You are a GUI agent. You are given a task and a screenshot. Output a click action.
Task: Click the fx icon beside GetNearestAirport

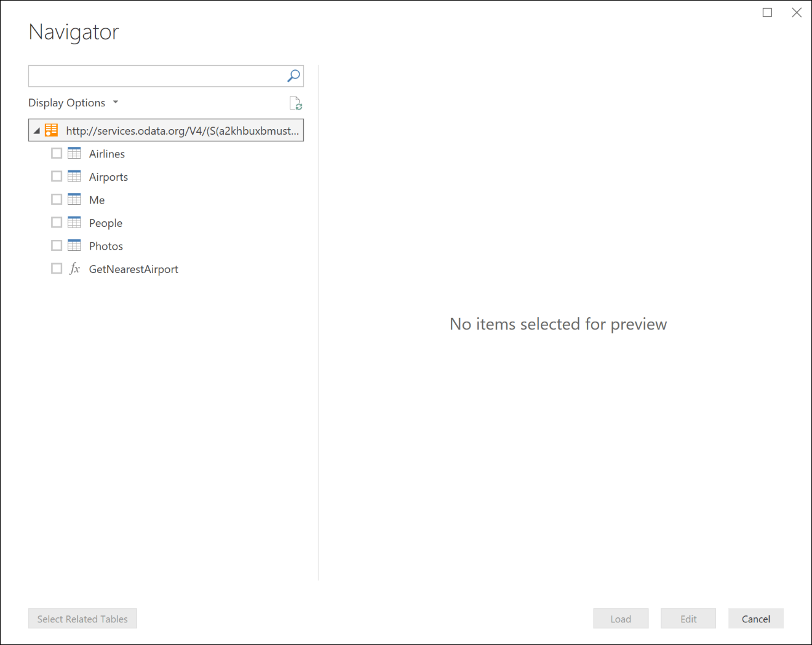point(74,268)
